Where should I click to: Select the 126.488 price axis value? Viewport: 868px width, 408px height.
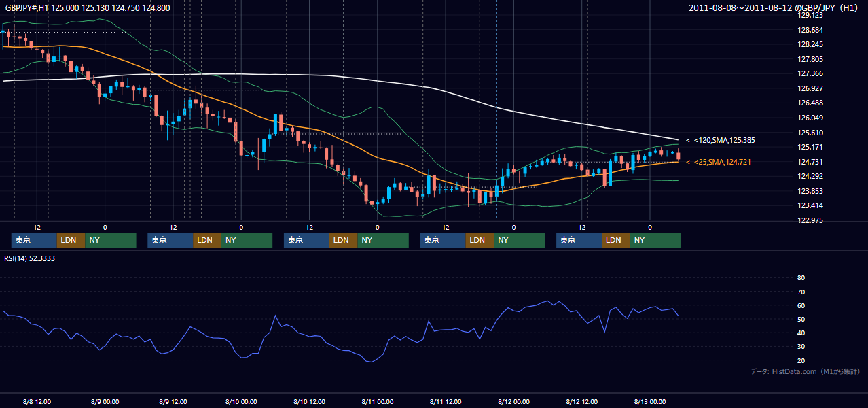[810, 103]
